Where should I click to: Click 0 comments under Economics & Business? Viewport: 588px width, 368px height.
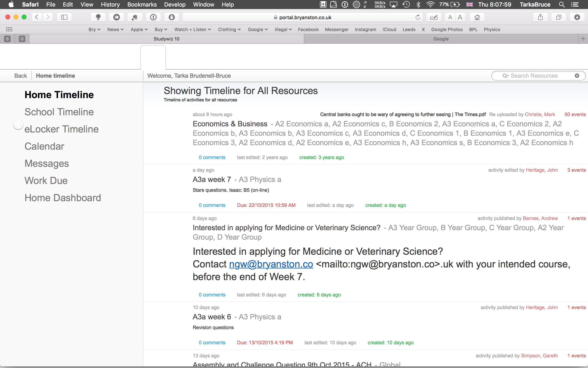tap(212, 157)
